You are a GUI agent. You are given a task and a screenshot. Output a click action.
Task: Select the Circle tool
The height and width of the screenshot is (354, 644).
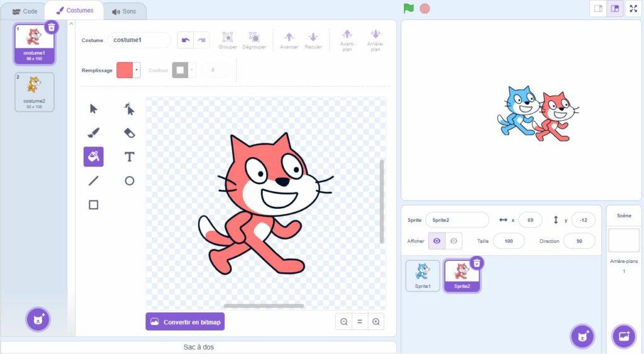(130, 180)
